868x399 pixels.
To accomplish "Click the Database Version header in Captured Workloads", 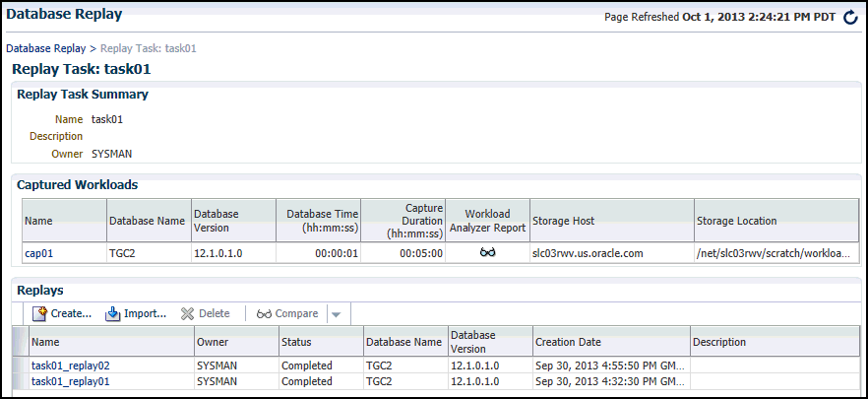I will click(217, 221).
